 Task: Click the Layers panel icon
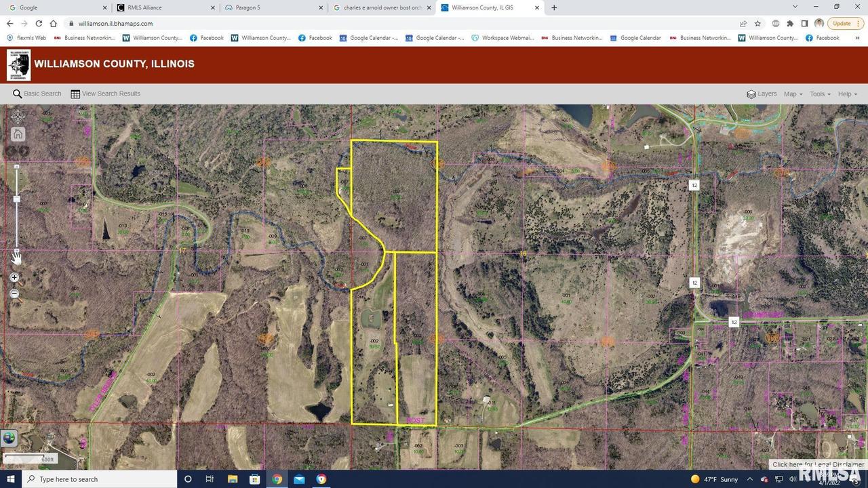(x=752, y=94)
